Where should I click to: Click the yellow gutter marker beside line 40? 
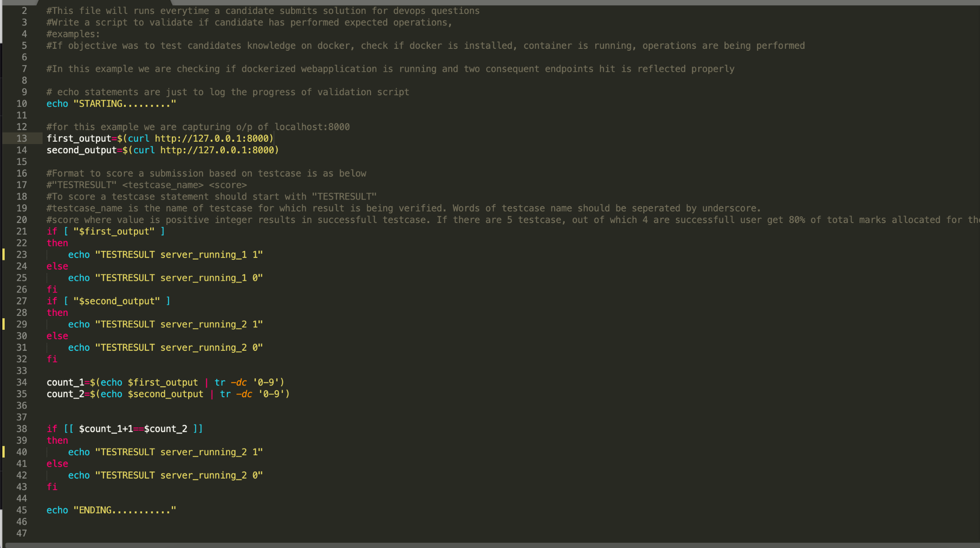(x=4, y=452)
